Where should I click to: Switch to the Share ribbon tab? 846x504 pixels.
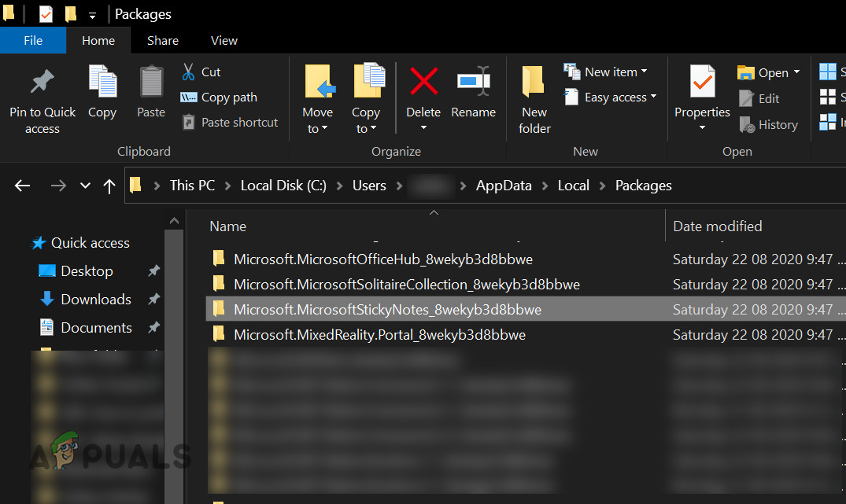pyautogui.click(x=162, y=40)
